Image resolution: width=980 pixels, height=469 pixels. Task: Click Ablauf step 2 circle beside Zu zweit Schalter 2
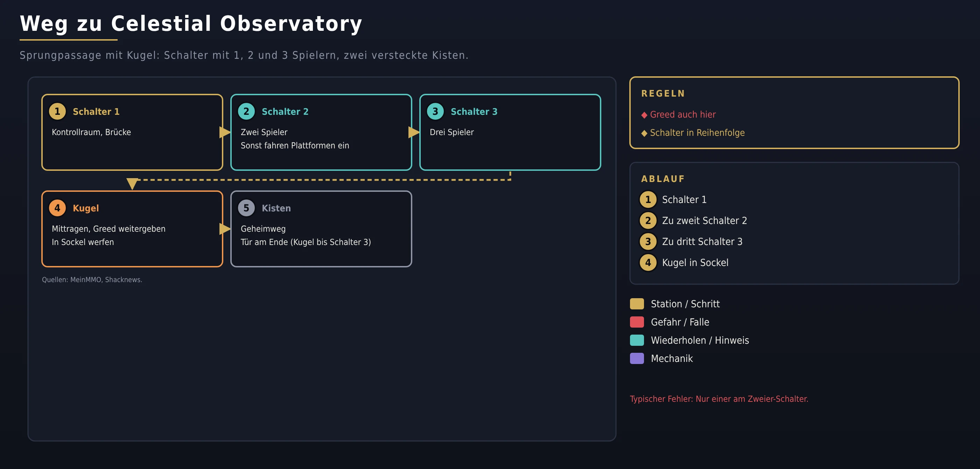[x=648, y=220]
